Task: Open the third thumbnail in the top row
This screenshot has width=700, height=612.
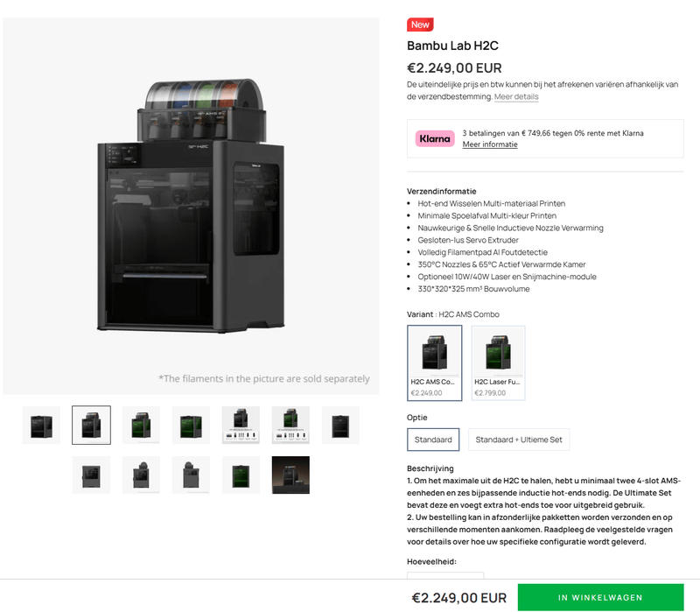Action: (x=141, y=426)
